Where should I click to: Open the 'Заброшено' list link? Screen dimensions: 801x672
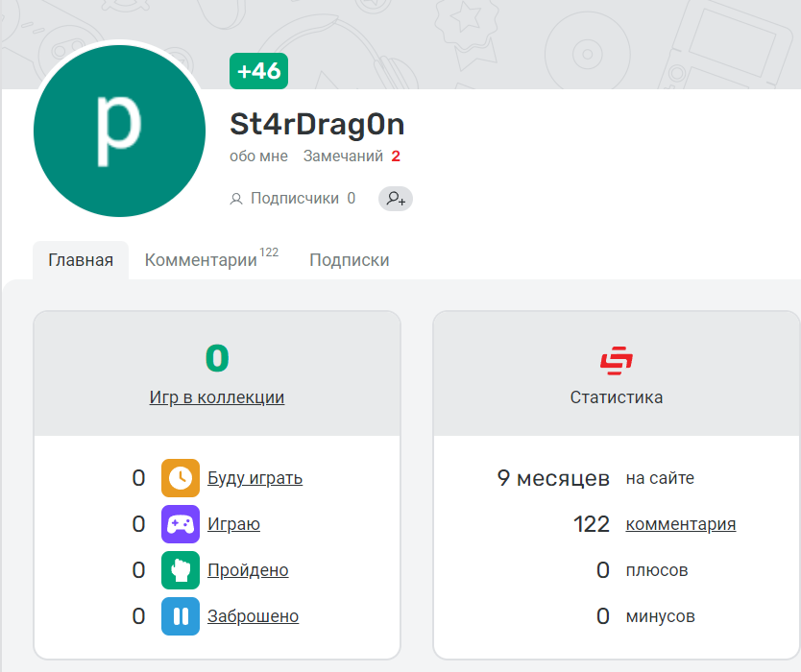253,615
